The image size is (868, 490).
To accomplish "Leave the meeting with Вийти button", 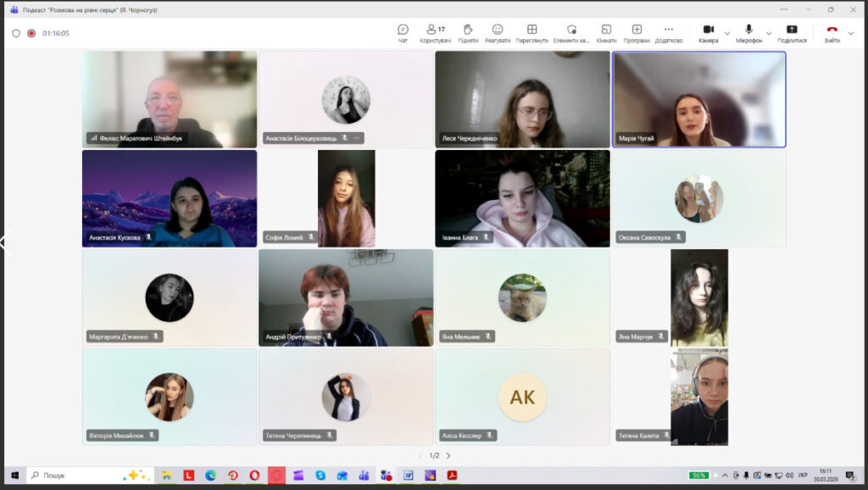I will 832,33.
